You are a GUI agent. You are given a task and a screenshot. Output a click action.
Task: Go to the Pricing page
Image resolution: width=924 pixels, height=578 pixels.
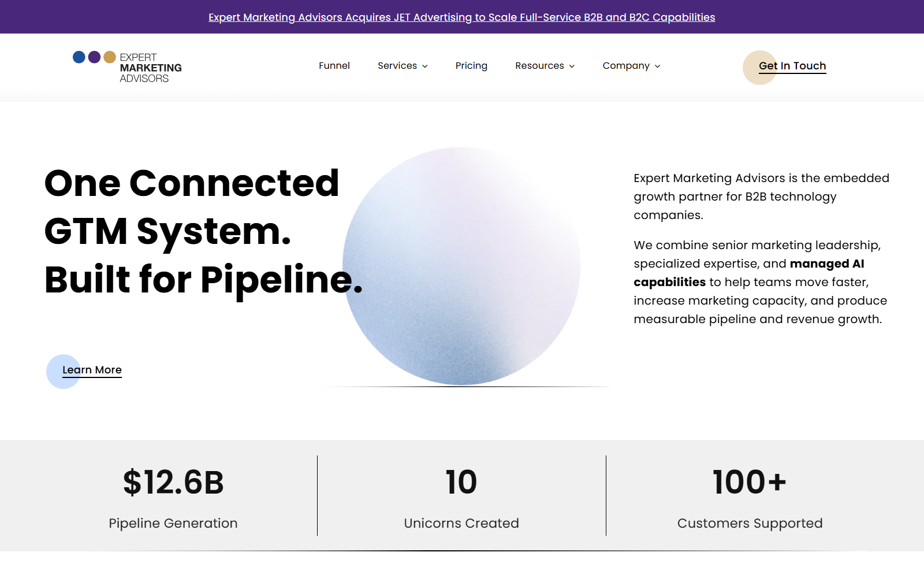471,66
